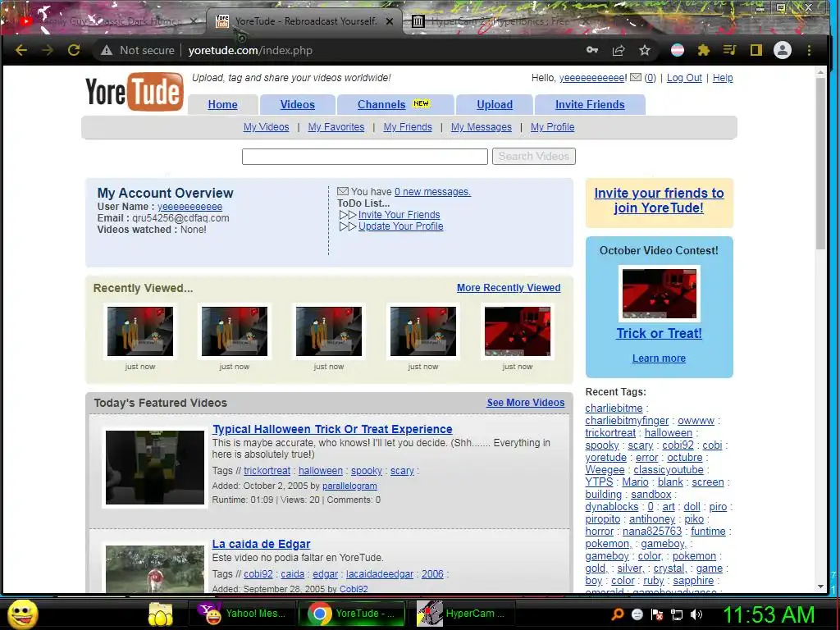Click the share page icon in address bar
The width and height of the screenshot is (840, 630).
point(619,50)
